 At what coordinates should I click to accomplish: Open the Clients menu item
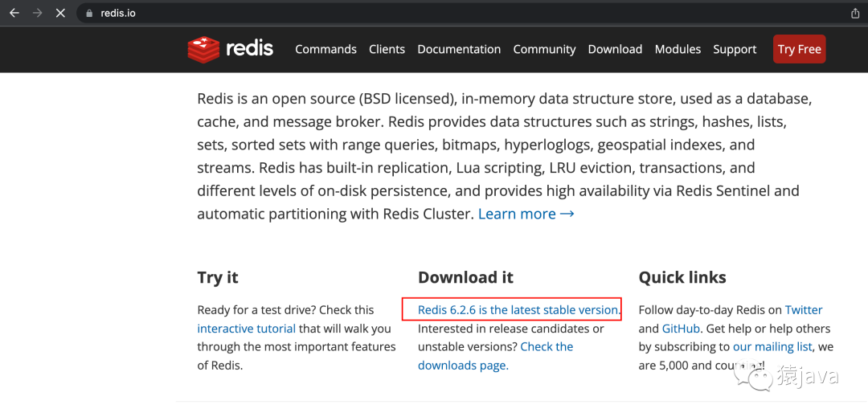[x=387, y=49]
